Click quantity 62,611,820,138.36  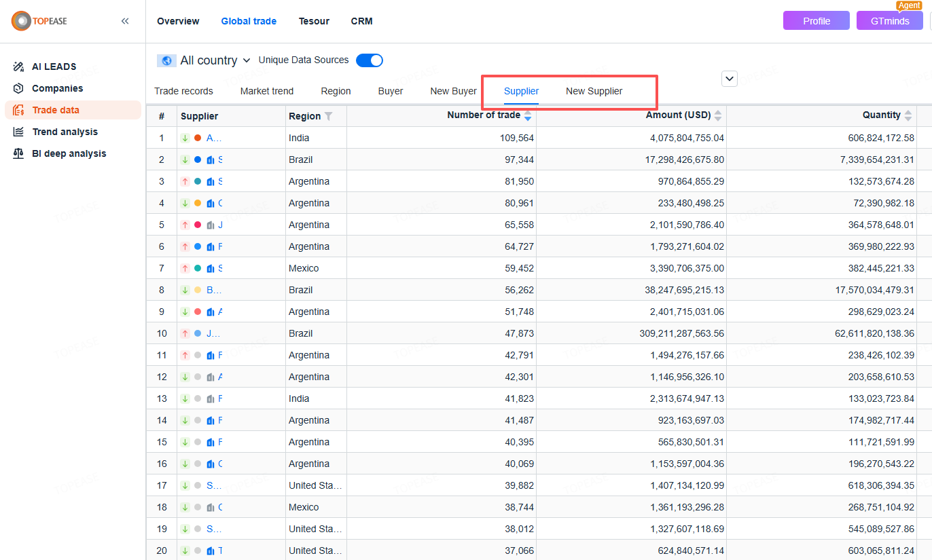pyautogui.click(x=875, y=333)
